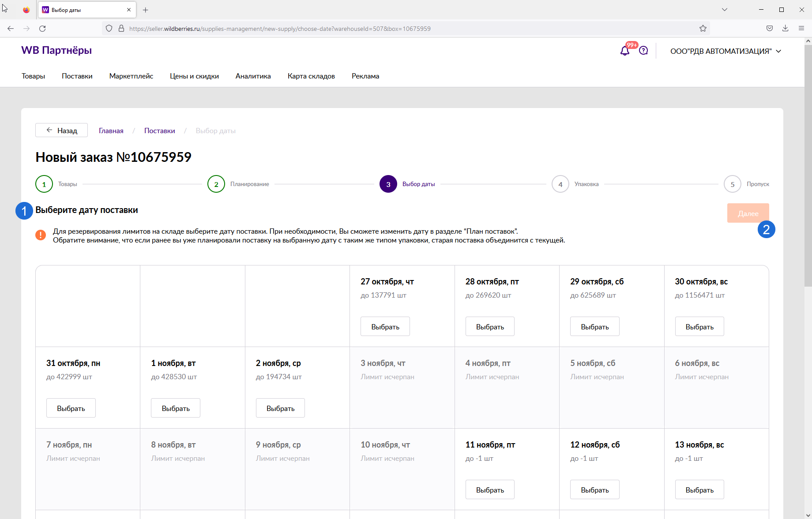The image size is (812, 519).
Task: Expand the list all tabs chevron
Action: coord(725,10)
